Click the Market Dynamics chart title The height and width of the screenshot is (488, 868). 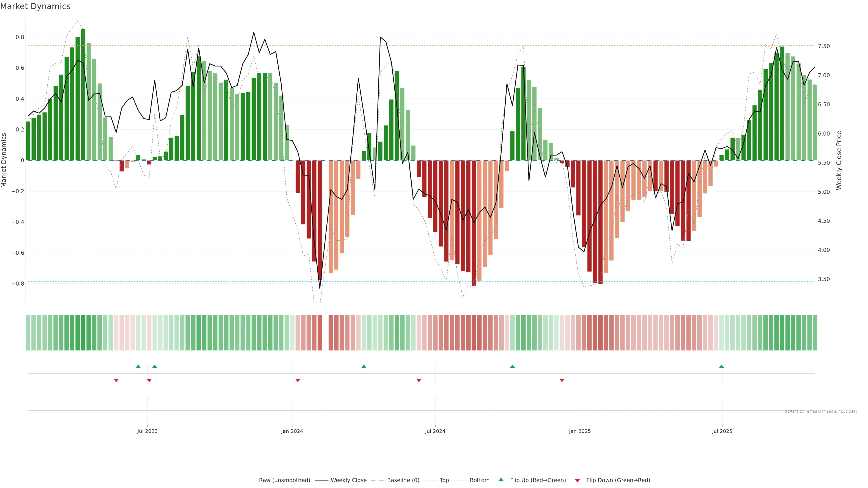pyautogui.click(x=35, y=6)
